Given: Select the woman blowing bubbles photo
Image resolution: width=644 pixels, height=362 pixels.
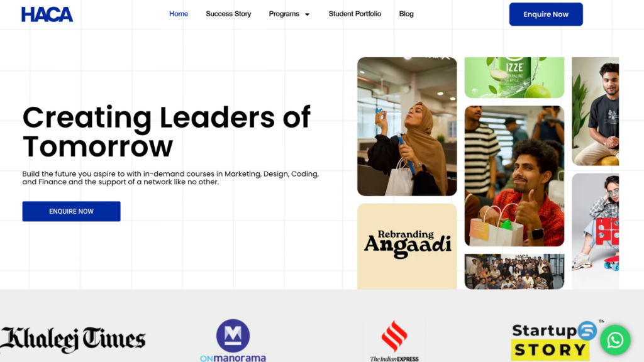Looking at the screenshot, I should click(407, 126).
